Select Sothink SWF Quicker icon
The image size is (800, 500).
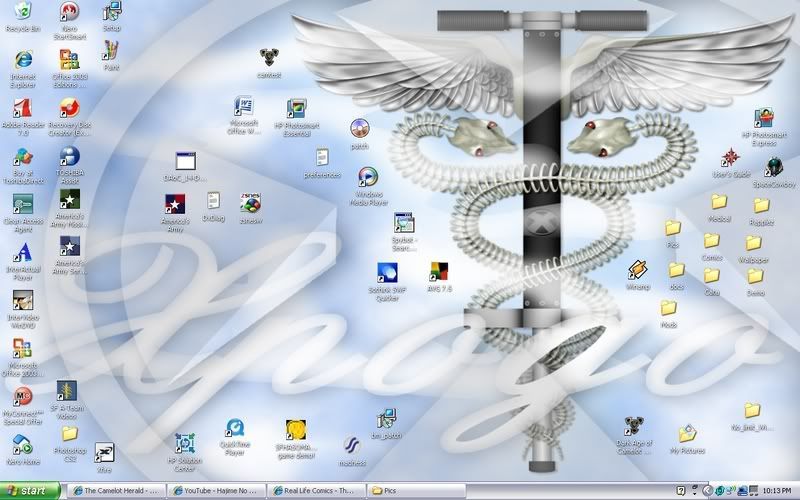[387, 273]
